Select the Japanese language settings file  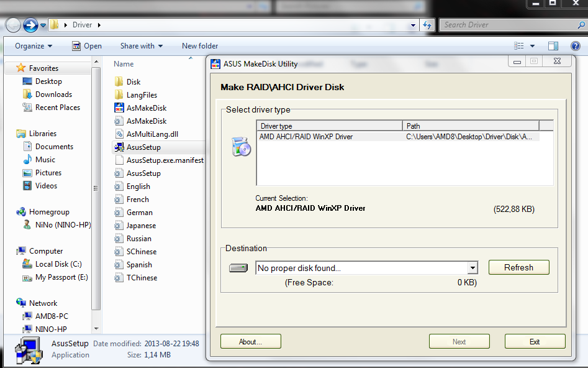[x=135, y=225]
